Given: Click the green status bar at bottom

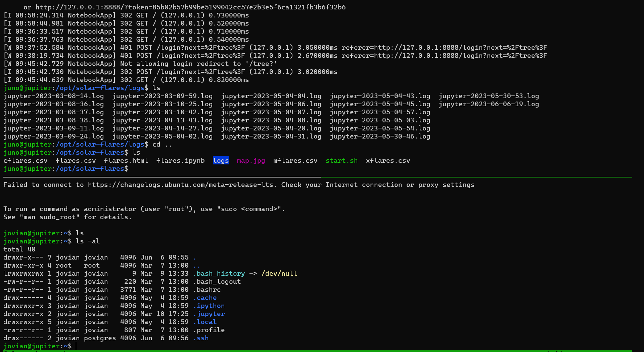Looking at the screenshot, I should [x=322, y=351].
